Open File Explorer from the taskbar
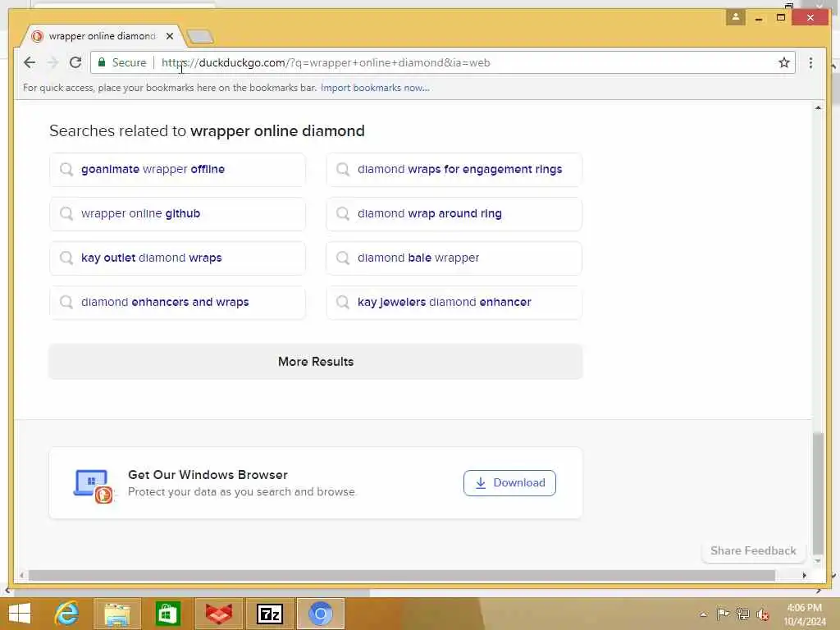The width and height of the screenshot is (840, 630). pyautogui.click(x=116, y=614)
